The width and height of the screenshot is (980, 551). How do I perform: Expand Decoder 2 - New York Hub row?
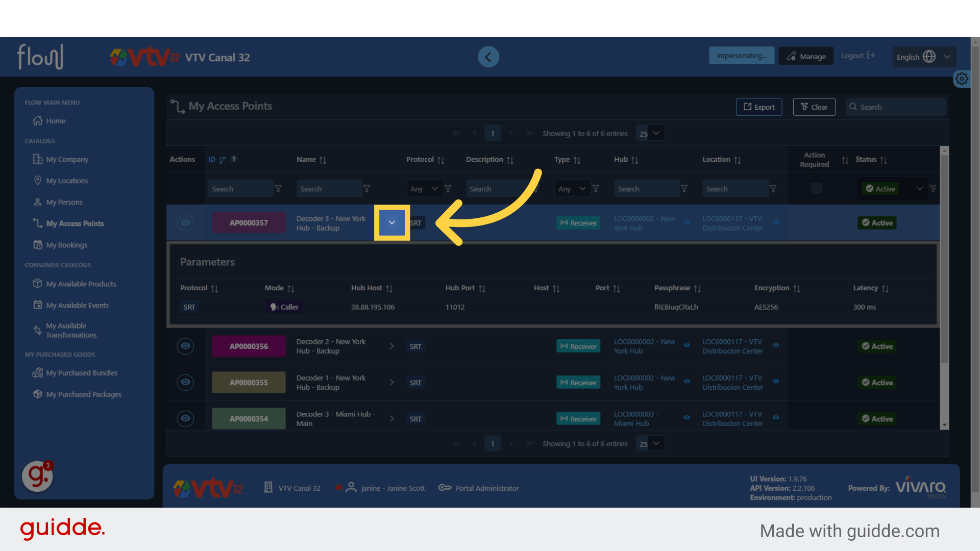click(391, 346)
